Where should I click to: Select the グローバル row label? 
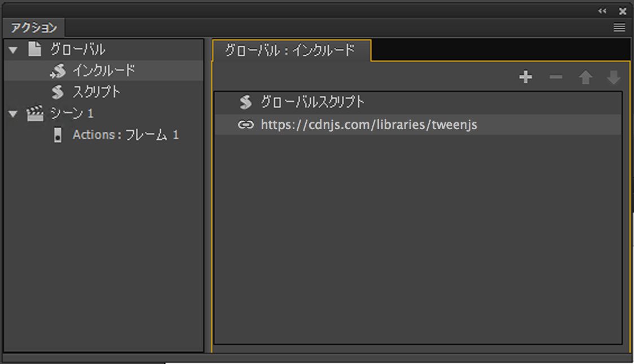click(x=78, y=50)
